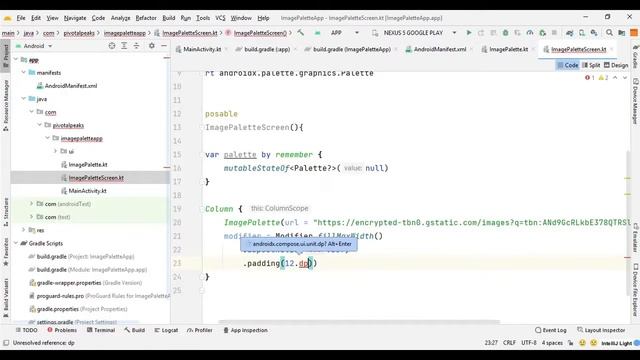Click the Stop button in run toolbar
Screen dimensions: 640x360
(554, 33)
